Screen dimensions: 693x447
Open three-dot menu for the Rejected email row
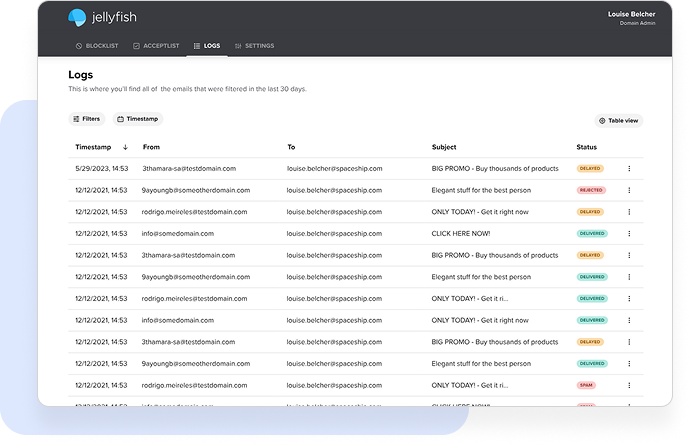629,190
